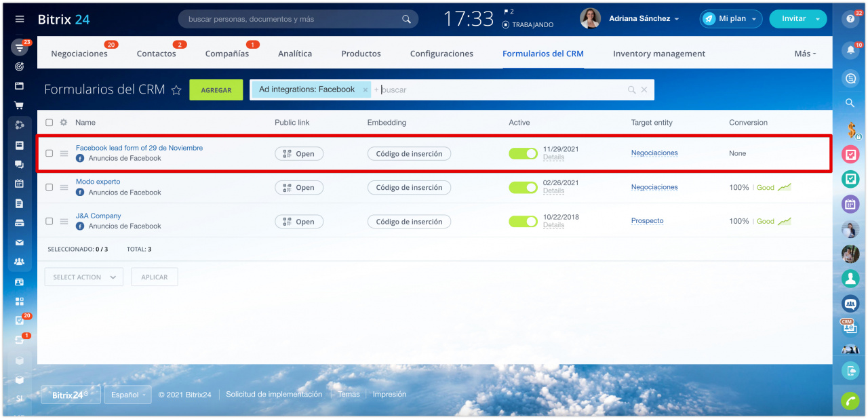
Task: Open the four-squares apps icon in left sidebar
Action: click(x=20, y=301)
